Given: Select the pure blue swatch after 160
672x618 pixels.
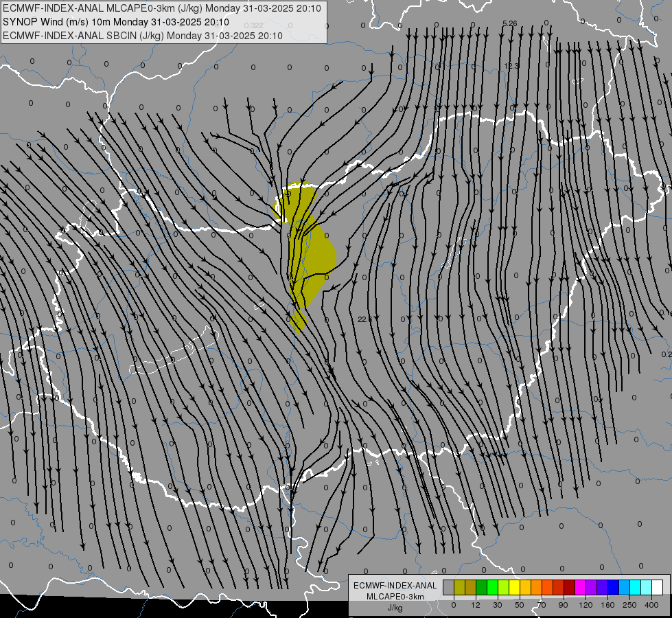Looking at the screenshot, I should pos(613,588).
